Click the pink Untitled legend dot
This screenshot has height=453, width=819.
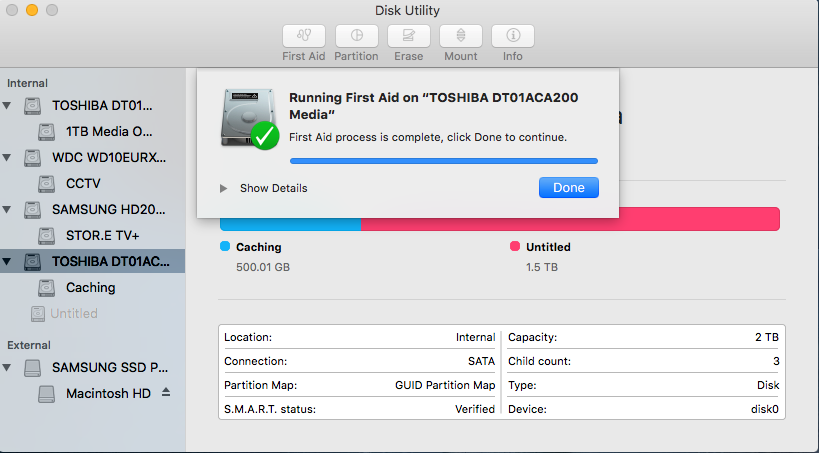click(514, 246)
